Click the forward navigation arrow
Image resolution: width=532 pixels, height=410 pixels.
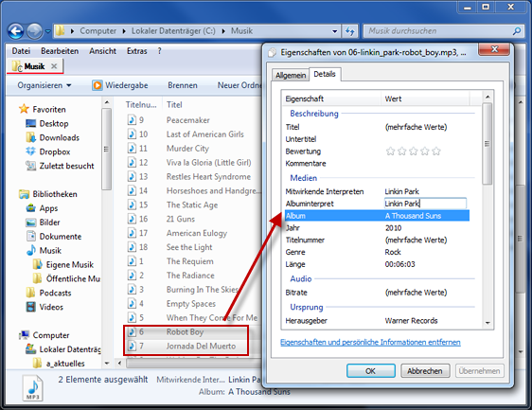(35, 31)
